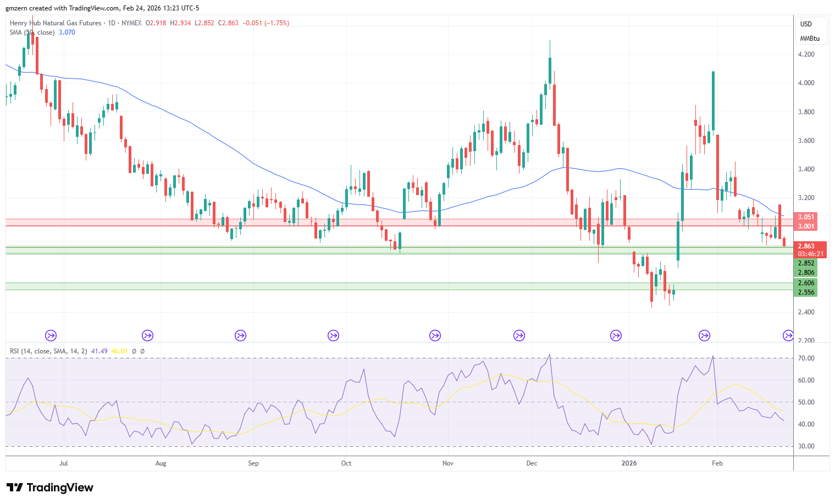835x504 pixels.
Task: Click the SMA (50, close) indicator legend
Action: click(x=32, y=32)
